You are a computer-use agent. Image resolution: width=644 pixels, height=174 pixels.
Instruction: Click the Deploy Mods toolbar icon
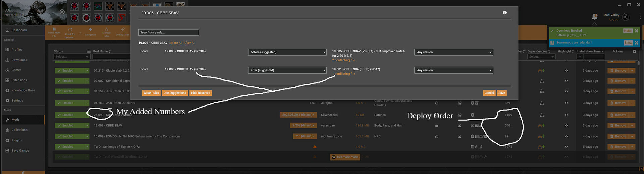[122, 32]
